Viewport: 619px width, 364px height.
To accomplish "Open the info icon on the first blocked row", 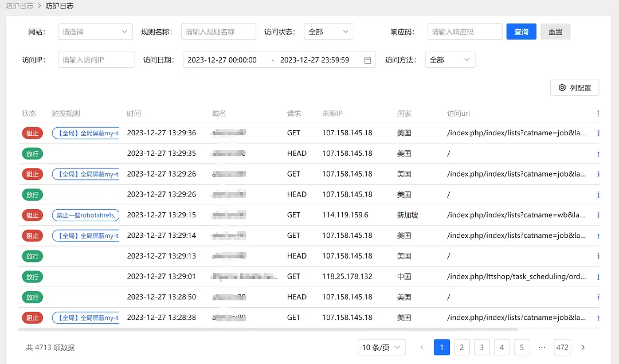I will coord(598,133).
